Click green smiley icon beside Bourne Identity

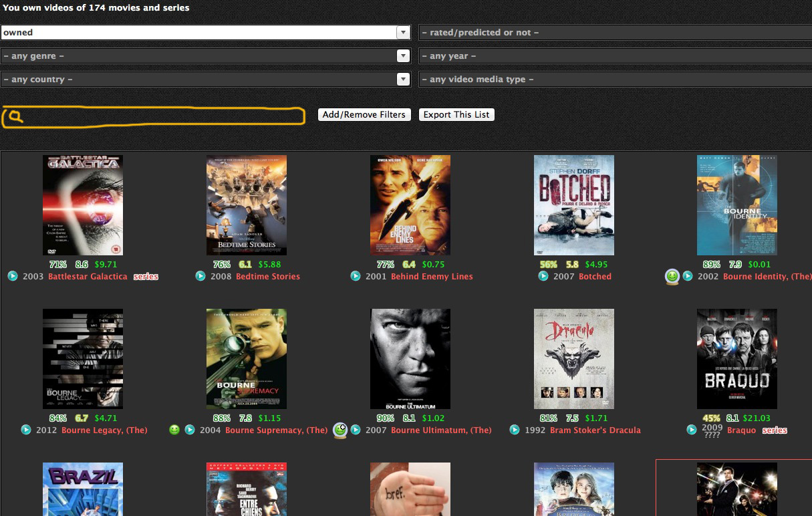(x=672, y=276)
